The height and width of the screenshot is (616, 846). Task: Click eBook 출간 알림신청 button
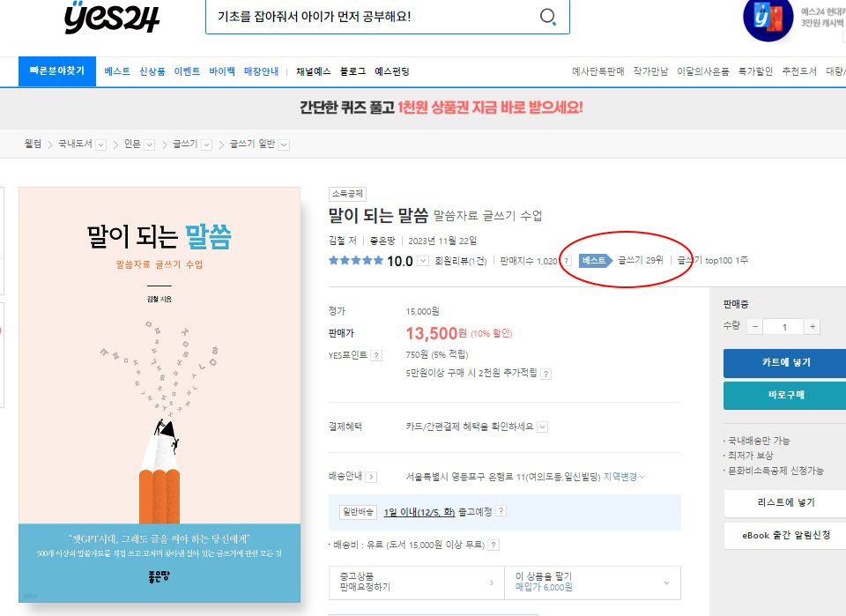pyautogui.click(x=786, y=536)
